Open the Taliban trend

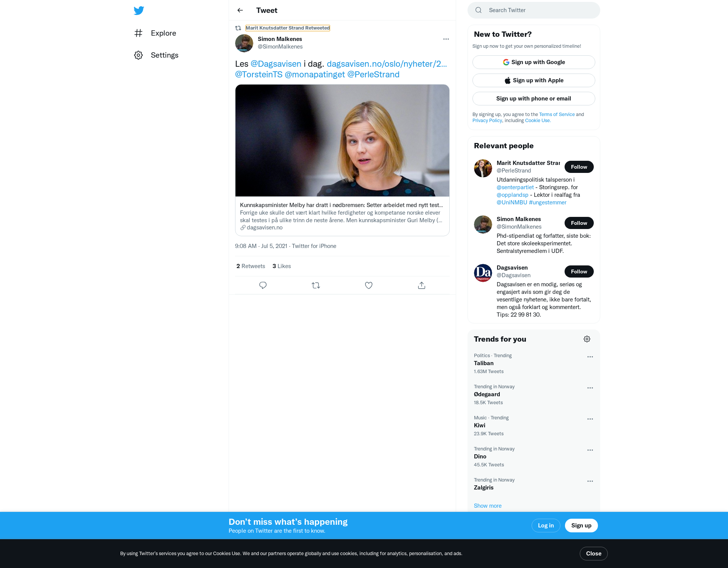click(x=533, y=363)
